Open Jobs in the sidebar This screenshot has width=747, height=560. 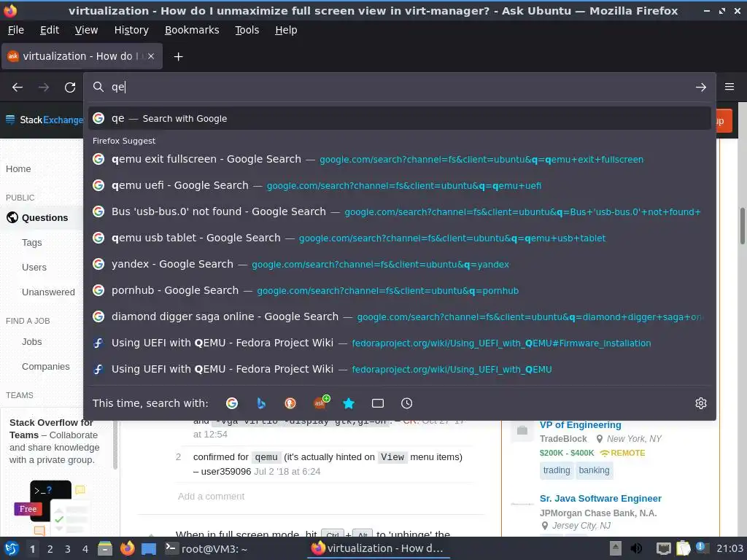(x=31, y=342)
